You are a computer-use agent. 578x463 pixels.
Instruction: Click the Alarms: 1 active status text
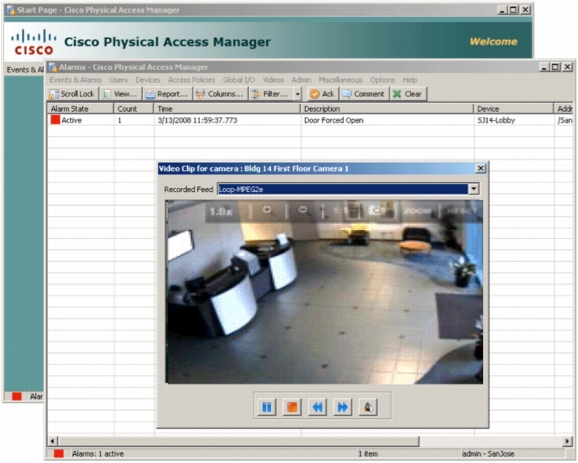pyautogui.click(x=98, y=454)
